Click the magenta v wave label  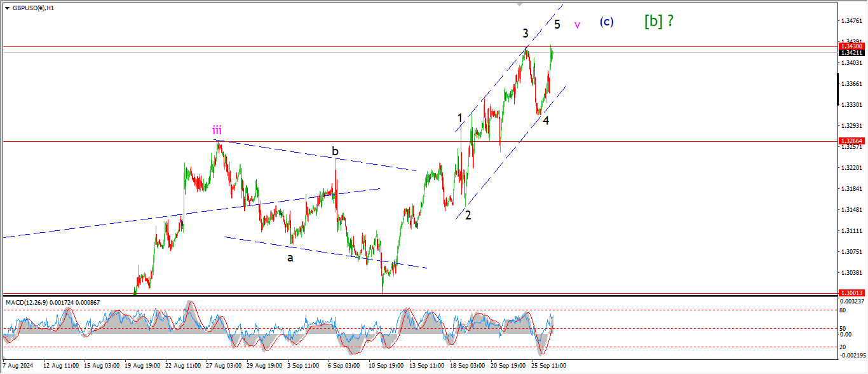tap(577, 25)
